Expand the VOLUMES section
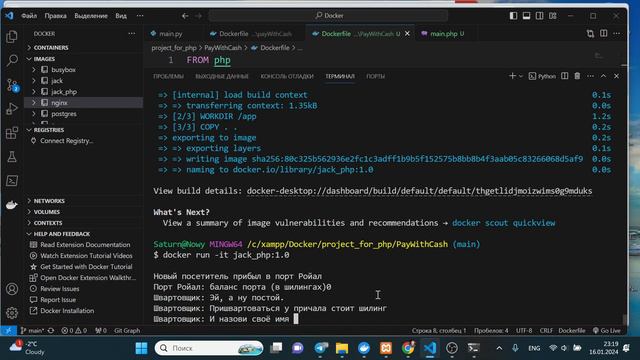This screenshot has height=360, width=640. point(29,212)
